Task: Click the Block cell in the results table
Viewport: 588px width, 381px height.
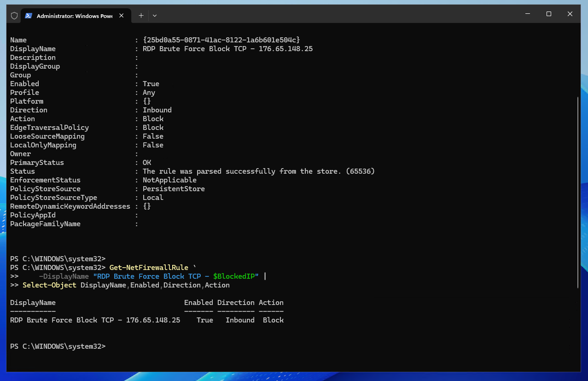Action: (x=273, y=320)
